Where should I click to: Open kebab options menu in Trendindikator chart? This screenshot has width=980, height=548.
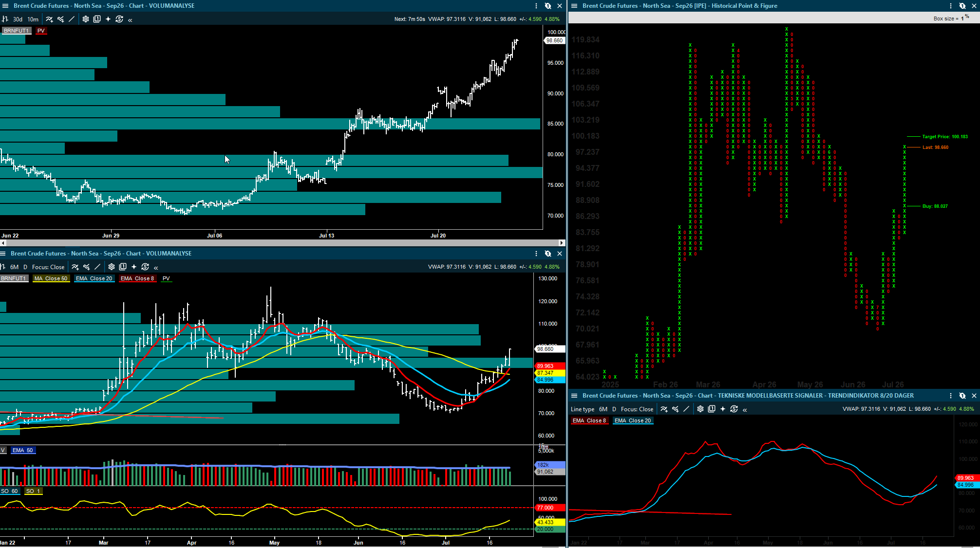[951, 396]
